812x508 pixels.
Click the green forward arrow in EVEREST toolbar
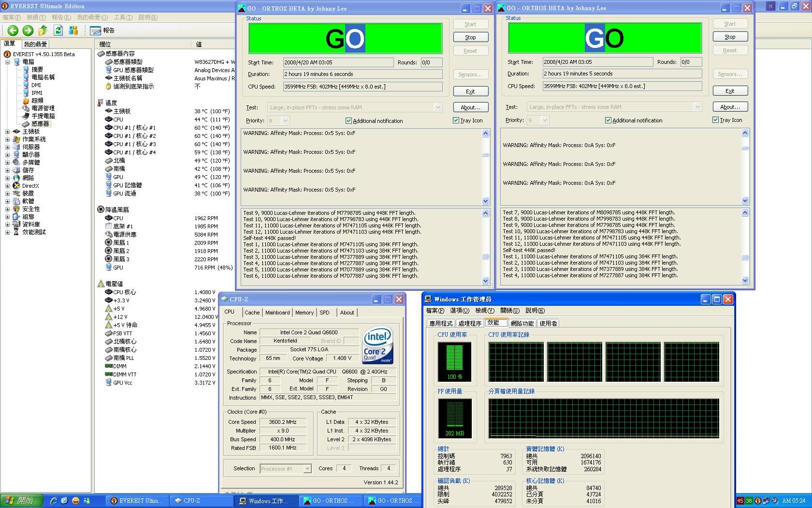(28, 30)
